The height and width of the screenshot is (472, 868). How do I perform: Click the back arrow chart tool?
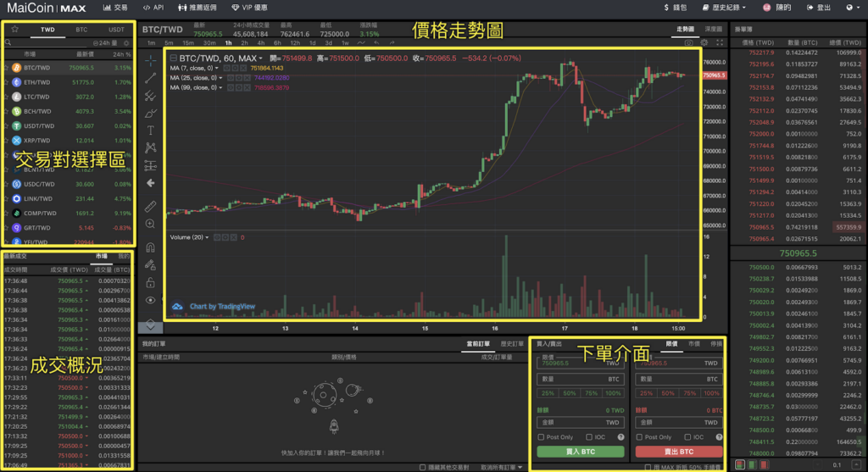tap(150, 183)
